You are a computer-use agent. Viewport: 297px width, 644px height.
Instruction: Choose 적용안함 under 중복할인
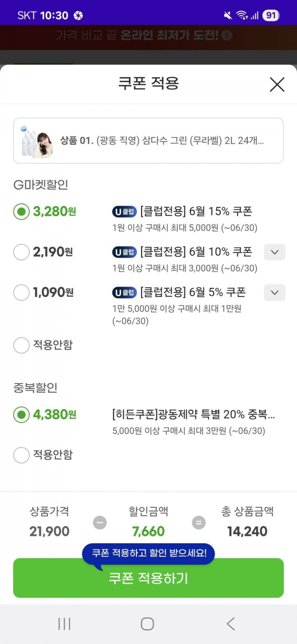click(x=21, y=455)
